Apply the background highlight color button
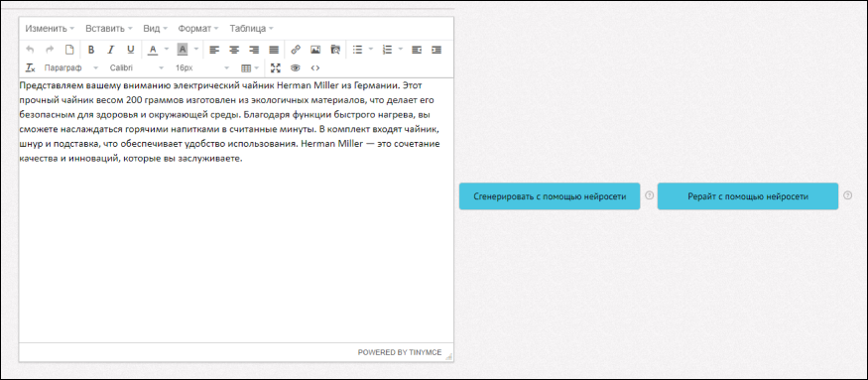 [183, 50]
